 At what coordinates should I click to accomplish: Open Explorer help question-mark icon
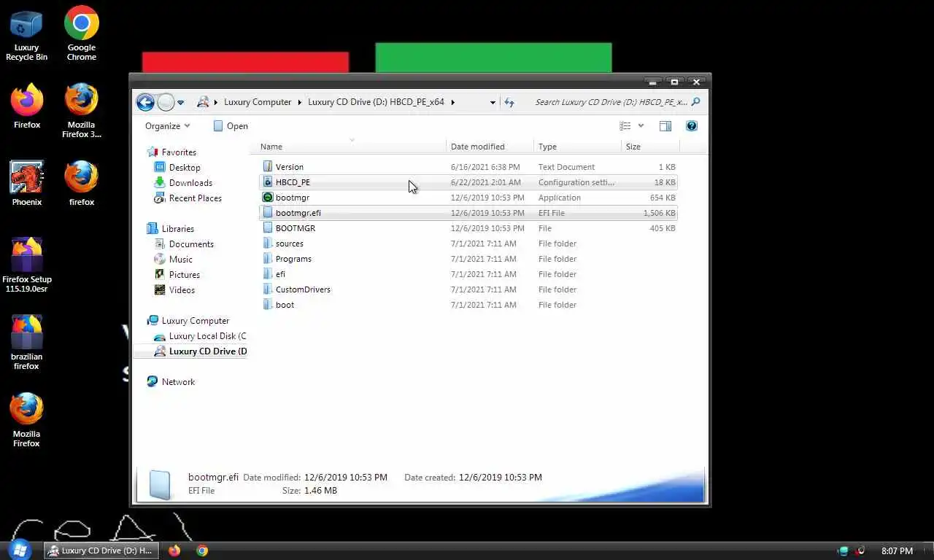coord(692,126)
